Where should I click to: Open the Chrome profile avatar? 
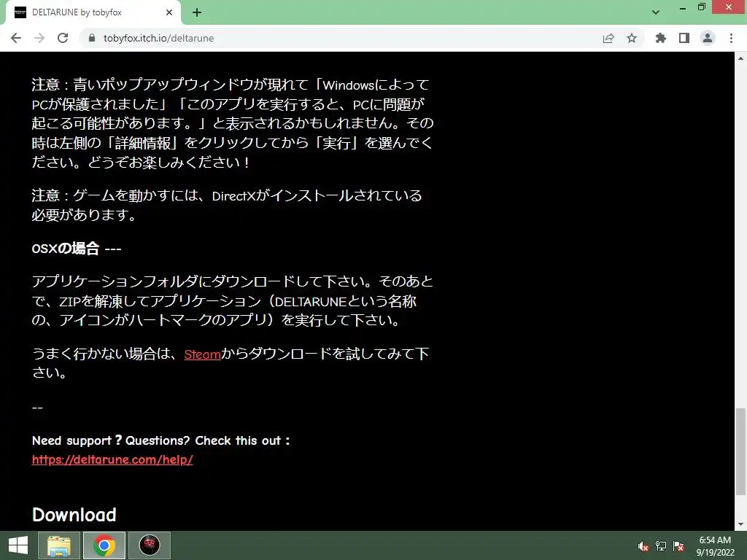pos(708,38)
